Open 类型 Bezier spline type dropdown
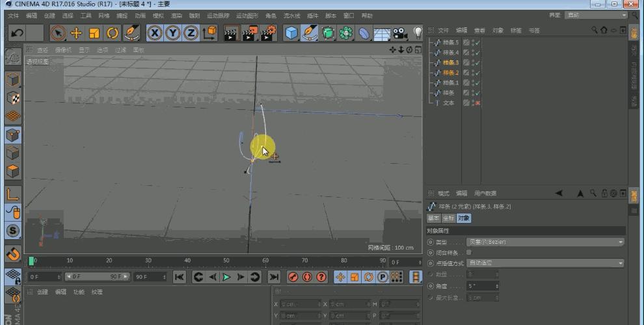644x325 pixels. [545, 242]
